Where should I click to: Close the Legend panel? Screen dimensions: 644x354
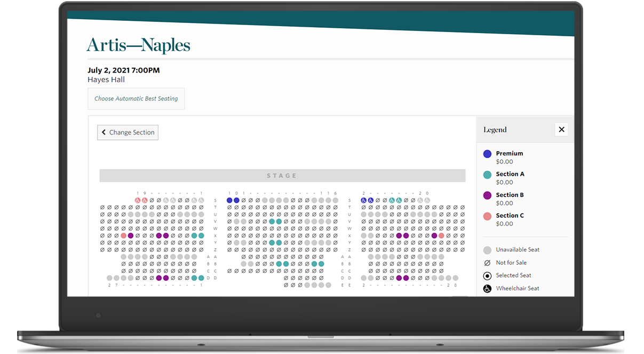(561, 129)
